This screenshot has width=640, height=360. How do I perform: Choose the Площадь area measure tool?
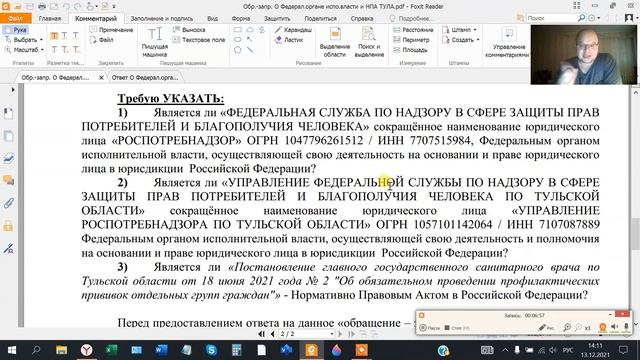pos(410,50)
